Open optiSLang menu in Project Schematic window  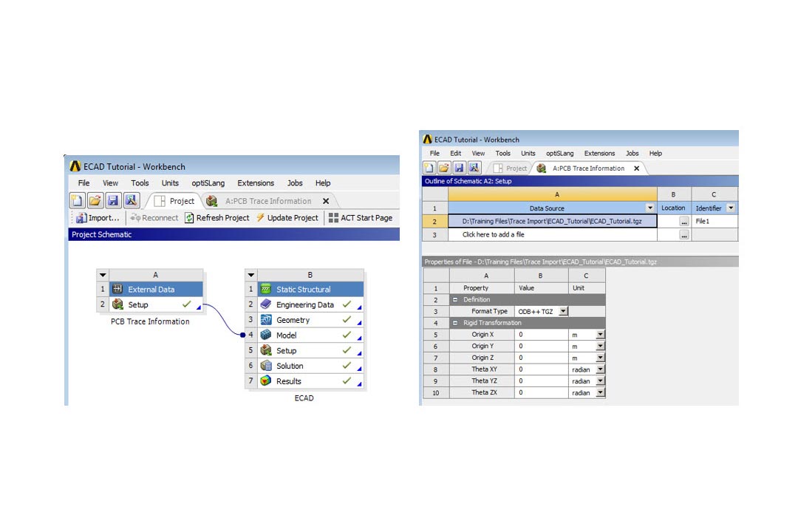point(208,183)
